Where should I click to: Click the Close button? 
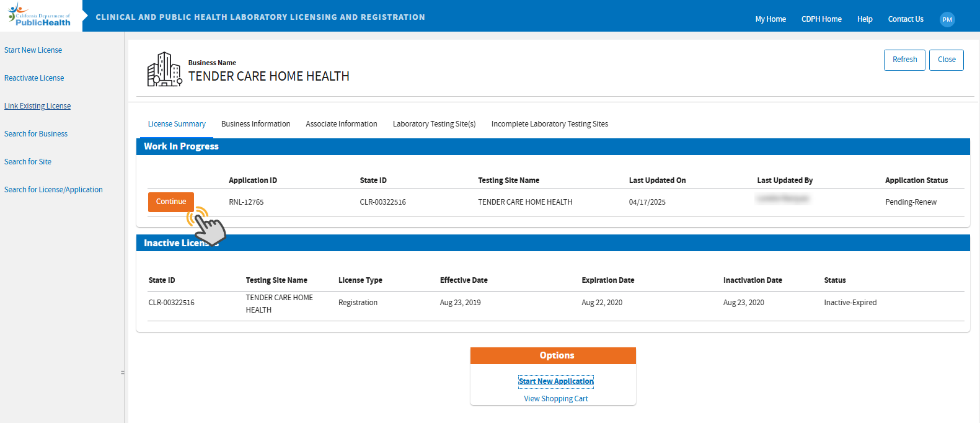click(946, 60)
